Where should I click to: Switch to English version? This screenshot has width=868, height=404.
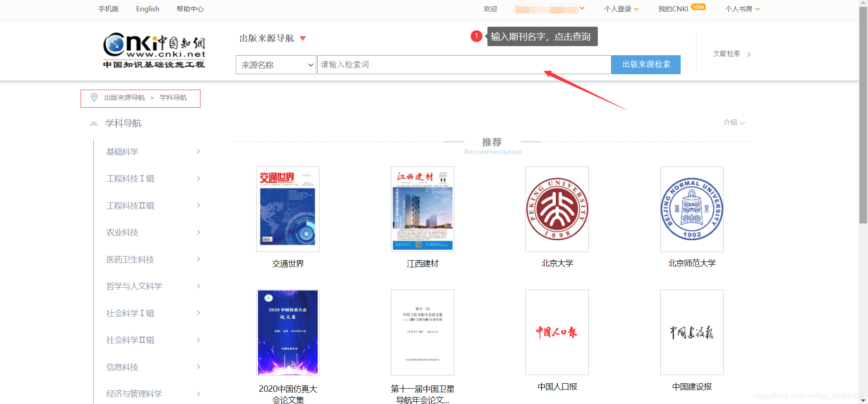(148, 9)
